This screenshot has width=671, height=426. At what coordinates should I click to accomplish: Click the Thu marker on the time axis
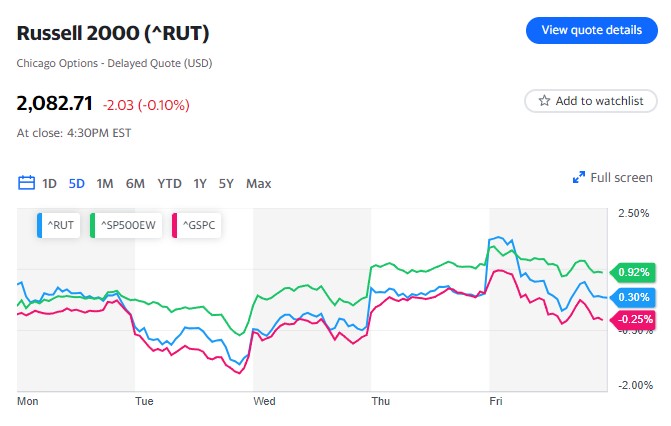pos(381,401)
